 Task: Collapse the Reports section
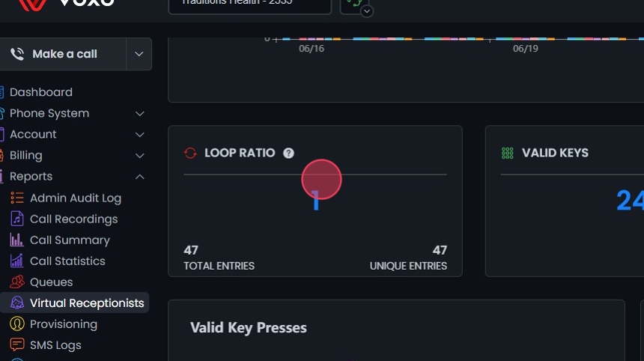(x=139, y=176)
